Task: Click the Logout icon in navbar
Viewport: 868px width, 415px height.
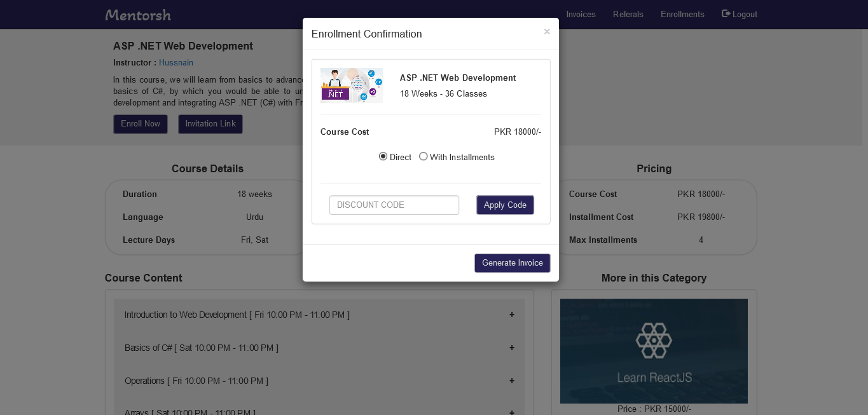Action: (x=726, y=14)
